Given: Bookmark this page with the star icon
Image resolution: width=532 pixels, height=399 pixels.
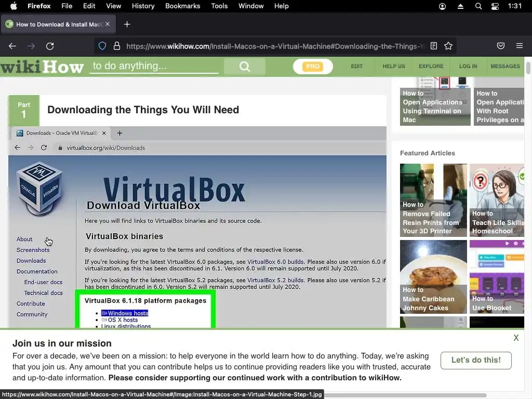Looking at the screenshot, I should [x=448, y=46].
